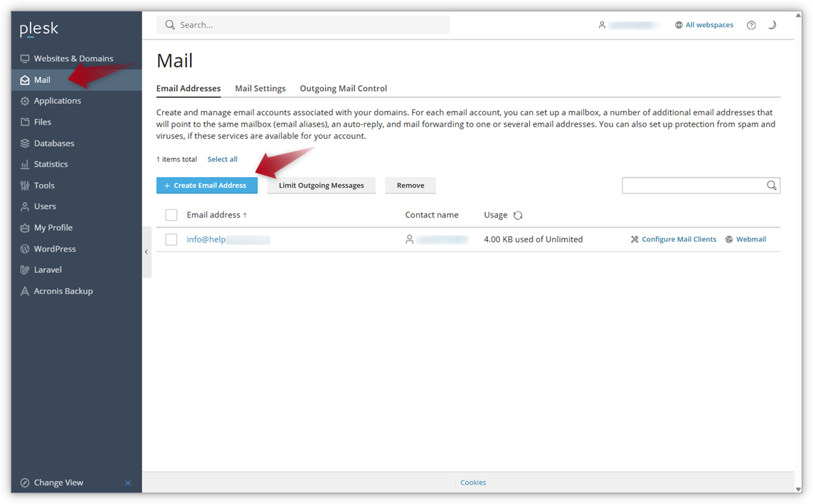
Task: Refresh the Usage column
Action: 517,215
